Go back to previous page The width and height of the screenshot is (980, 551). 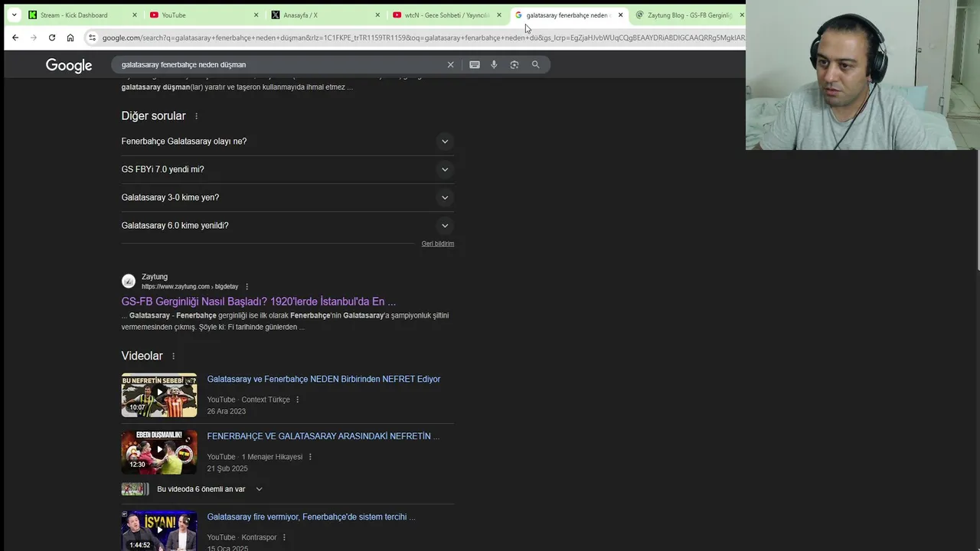tap(15, 37)
